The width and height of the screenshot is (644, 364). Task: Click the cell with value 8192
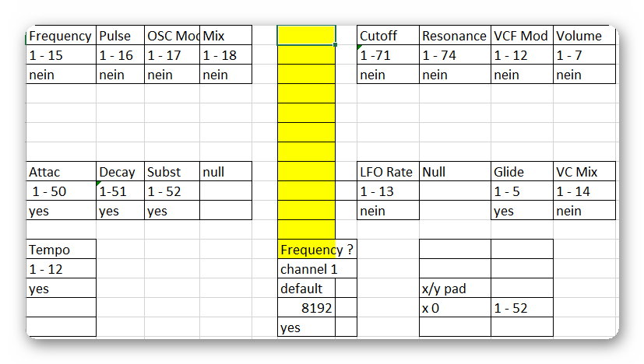pyautogui.click(x=306, y=308)
